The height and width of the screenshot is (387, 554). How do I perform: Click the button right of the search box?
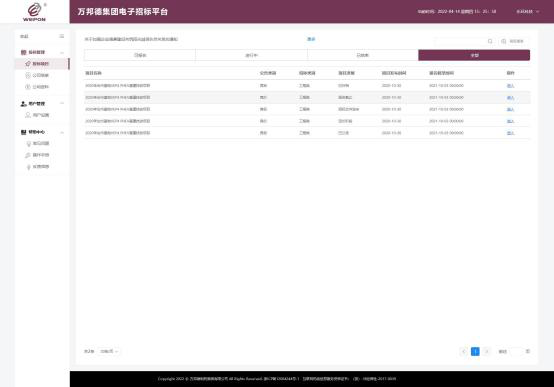click(513, 41)
